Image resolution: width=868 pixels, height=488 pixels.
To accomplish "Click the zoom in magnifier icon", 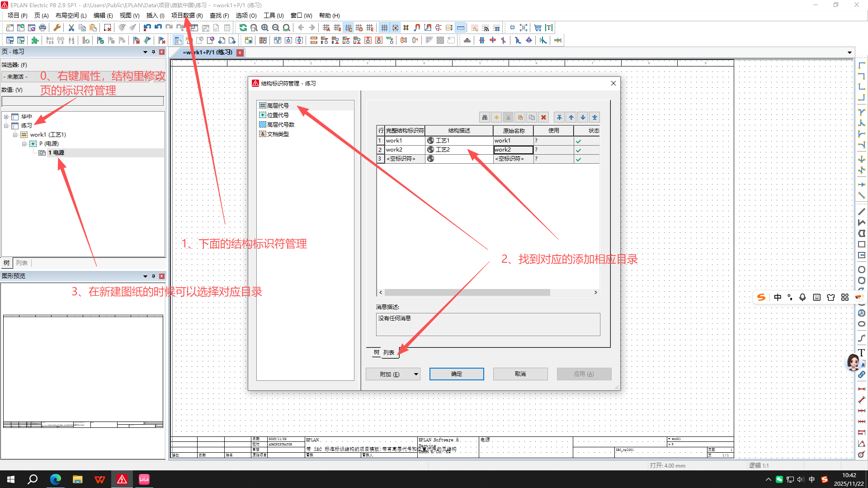I will 264,28.
